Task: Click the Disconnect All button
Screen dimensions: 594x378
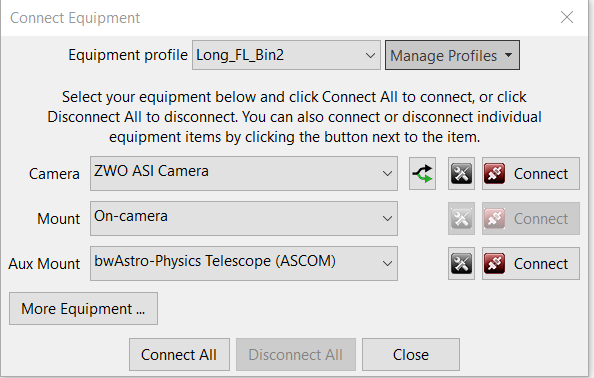Action: pos(296,355)
